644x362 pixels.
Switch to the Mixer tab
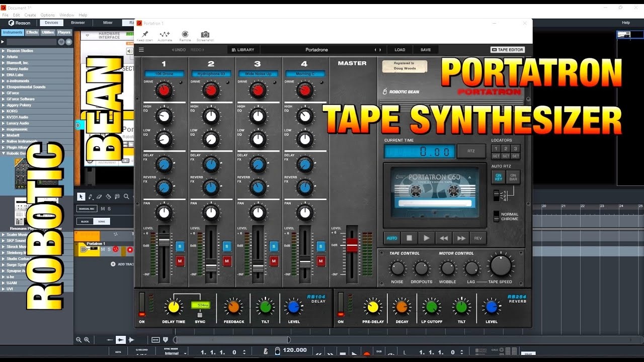108,23
